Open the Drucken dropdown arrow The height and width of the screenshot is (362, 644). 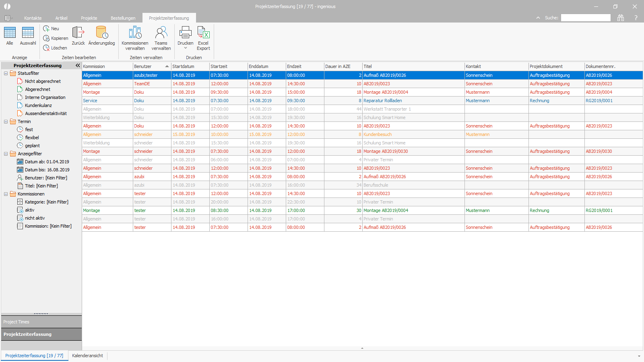point(186,48)
